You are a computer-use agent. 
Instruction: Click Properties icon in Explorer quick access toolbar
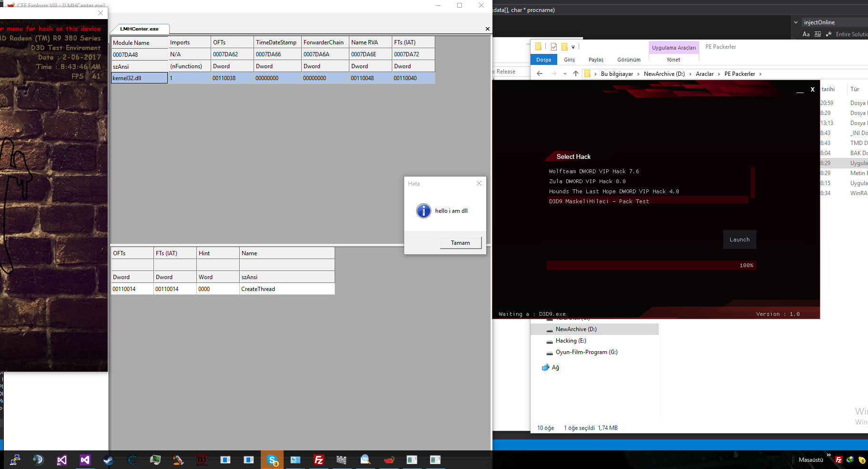[x=553, y=47]
